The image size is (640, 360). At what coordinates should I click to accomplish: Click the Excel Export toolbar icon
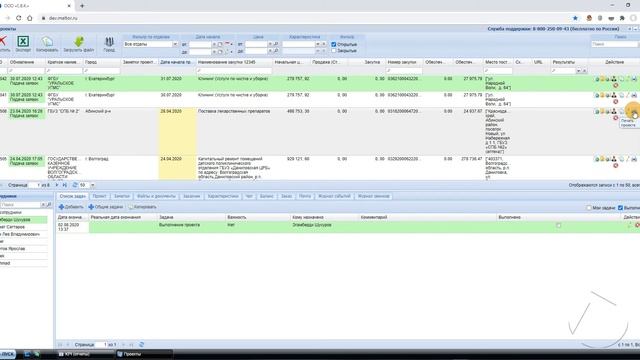[23, 42]
